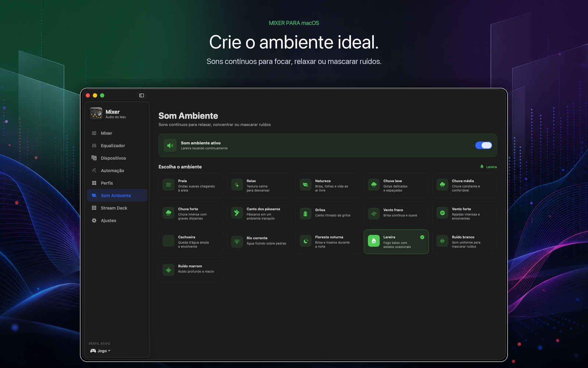The image size is (588, 368).
Task: Click the Ajustes gear icon
Action: [94, 220]
